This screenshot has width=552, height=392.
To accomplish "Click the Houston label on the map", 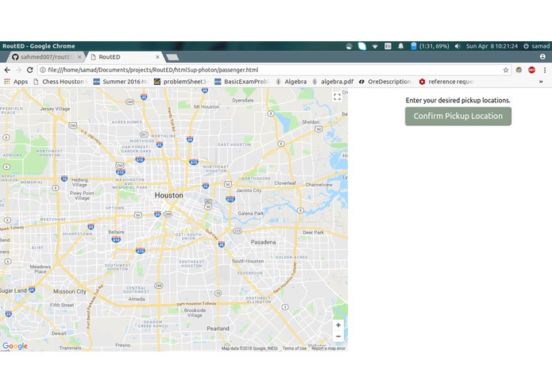I will (169, 195).
